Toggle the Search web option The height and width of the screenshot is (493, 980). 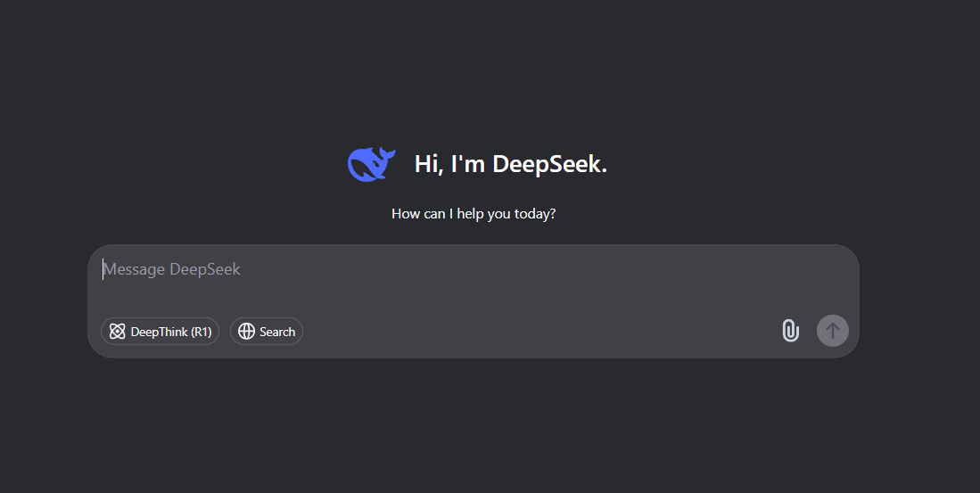(267, 331)
